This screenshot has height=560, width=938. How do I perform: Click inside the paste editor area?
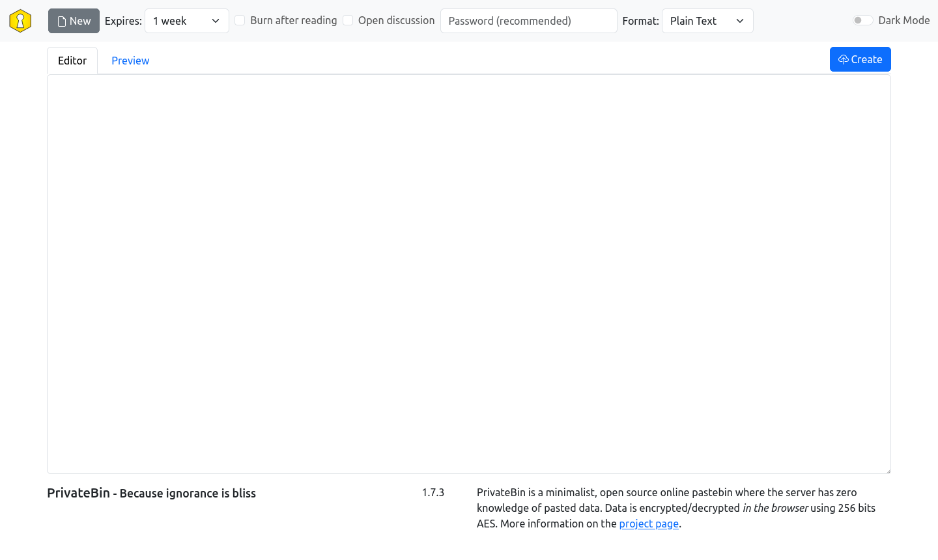pos(468,273)
